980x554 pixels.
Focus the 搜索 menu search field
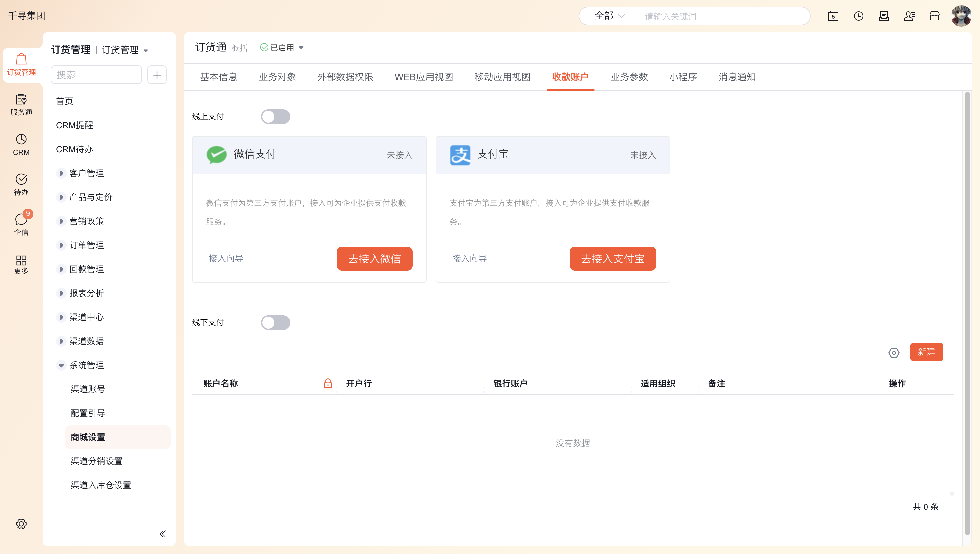(x=96, y=75)
